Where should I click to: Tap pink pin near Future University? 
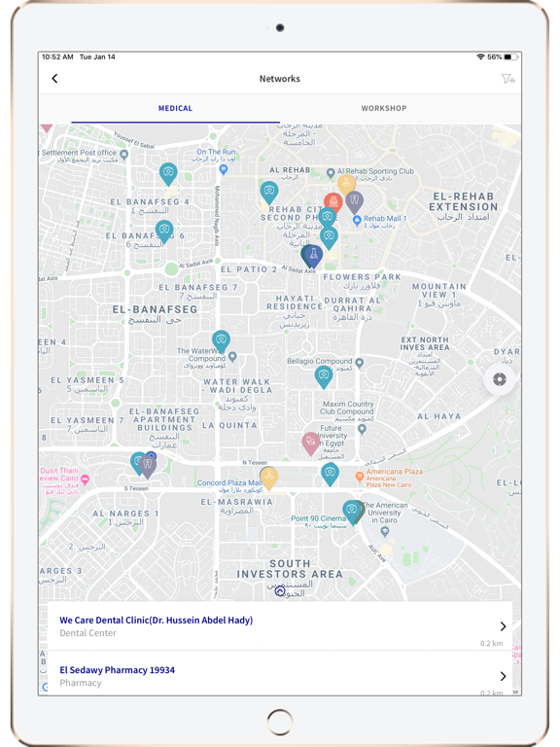click(311, 444)
